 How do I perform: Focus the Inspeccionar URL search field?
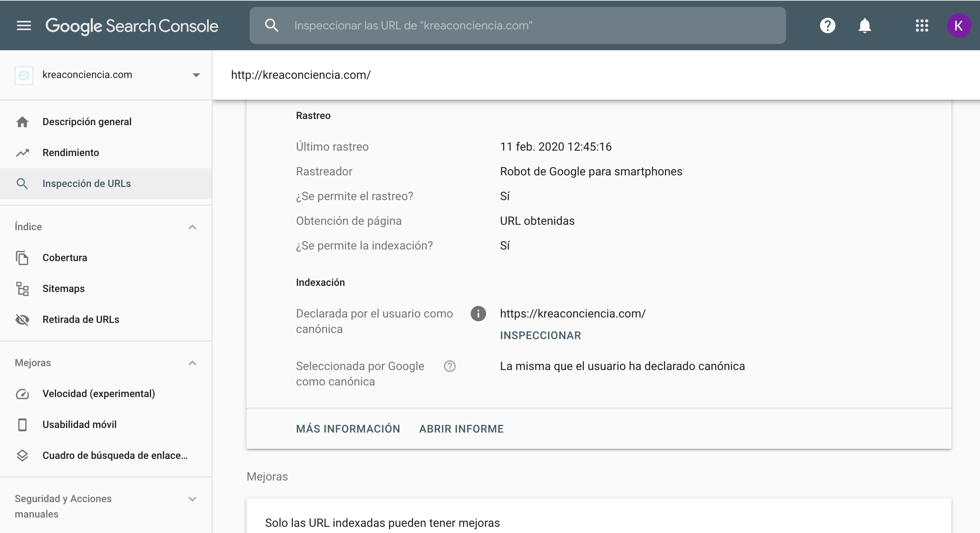518,25
